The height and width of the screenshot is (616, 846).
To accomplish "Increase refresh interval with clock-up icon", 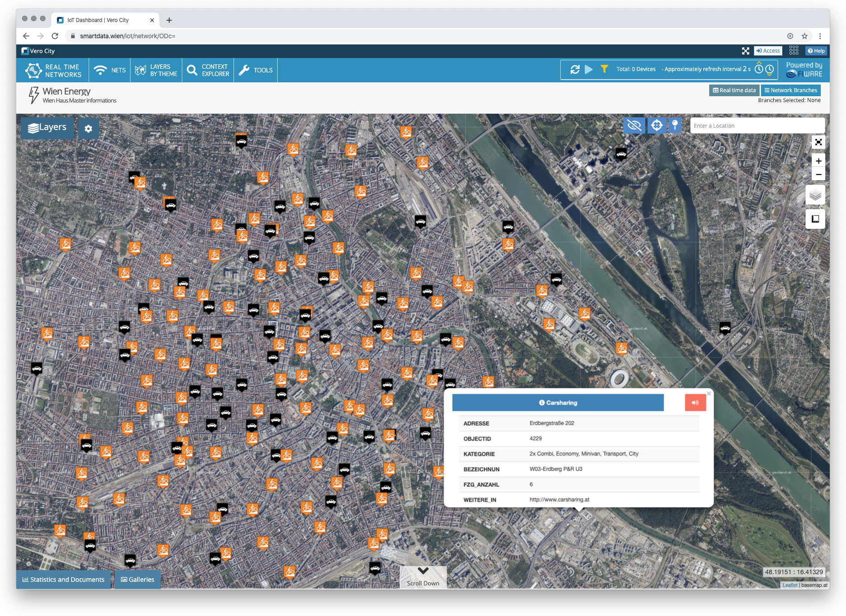I will click(759, 68).
